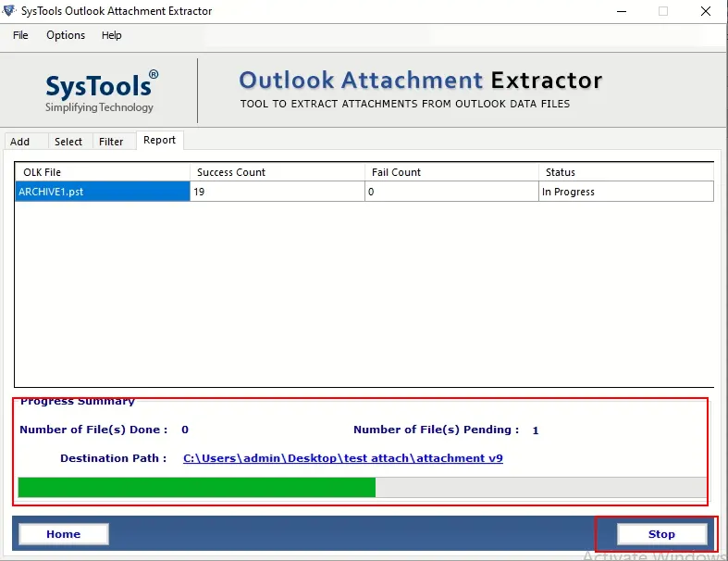The height and width of the screenshot is (561, 728).
Task: Select the ARCHIVE1.pst row
Action: coord(364,192)
